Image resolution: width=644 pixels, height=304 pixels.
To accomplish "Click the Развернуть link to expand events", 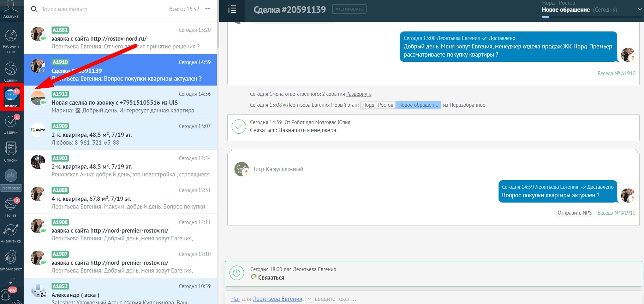I will pos(359,94).
